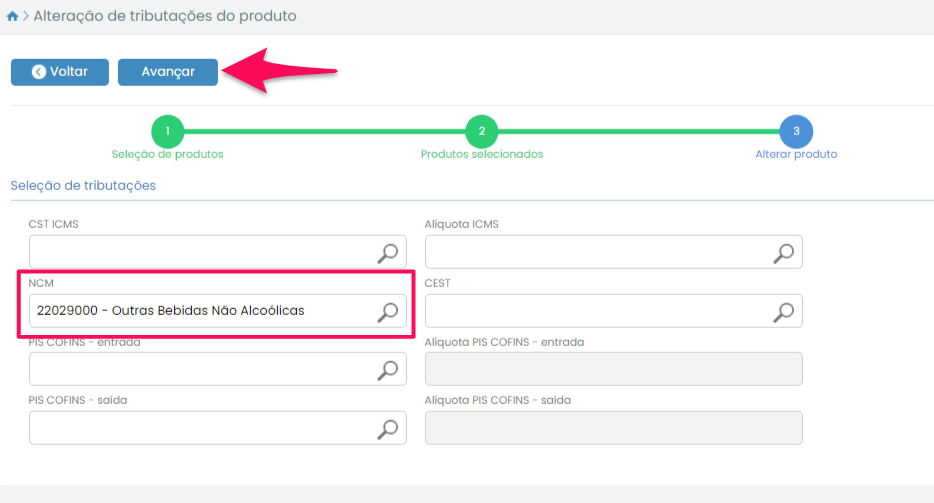The image size is (934, 503).
Task: Click the Alíquota PIS COFINS saída field
Action: point(613,429)
